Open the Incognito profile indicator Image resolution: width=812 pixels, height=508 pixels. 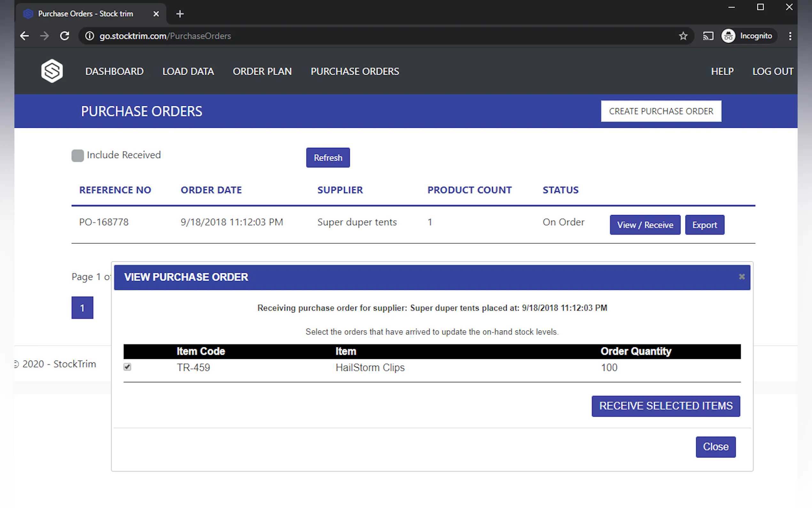coord(748,36)
